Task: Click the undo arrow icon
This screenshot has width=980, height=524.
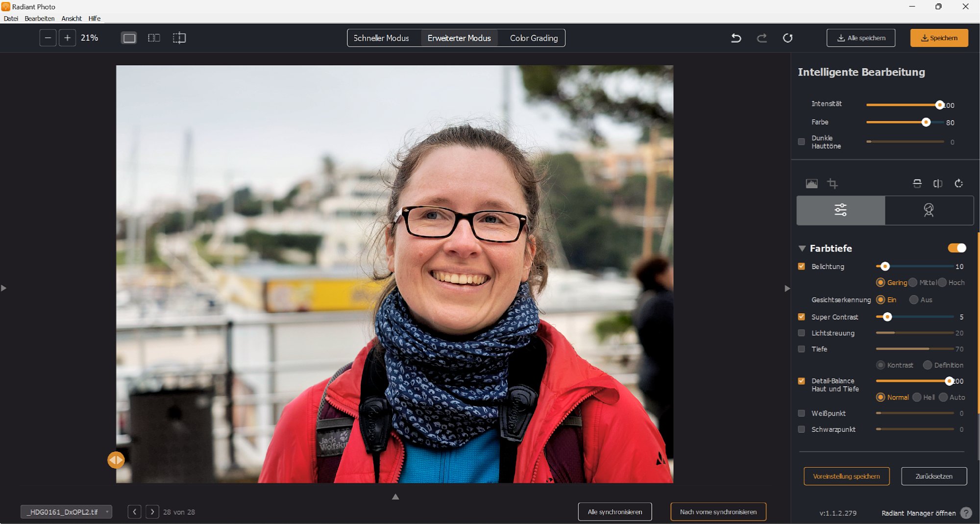Action: click(x=736, y=38)
